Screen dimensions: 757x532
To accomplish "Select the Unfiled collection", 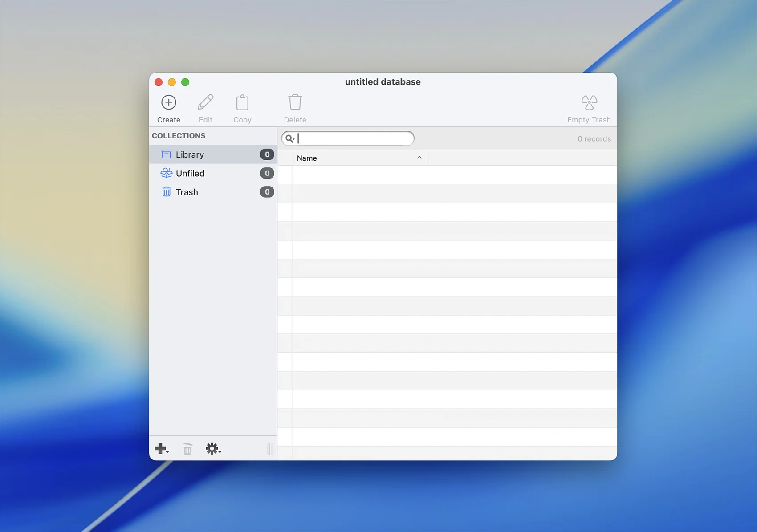I will [190, 173].
